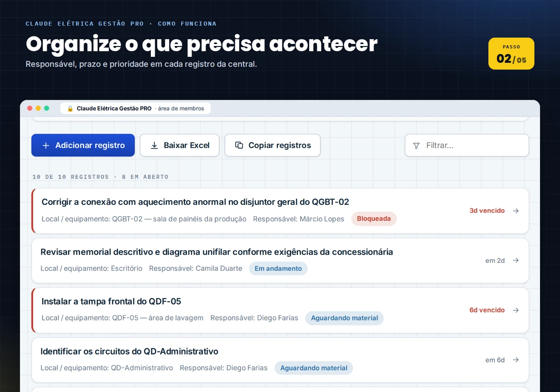
Task: Click Copiar registros button
Action: coord(272,145)
